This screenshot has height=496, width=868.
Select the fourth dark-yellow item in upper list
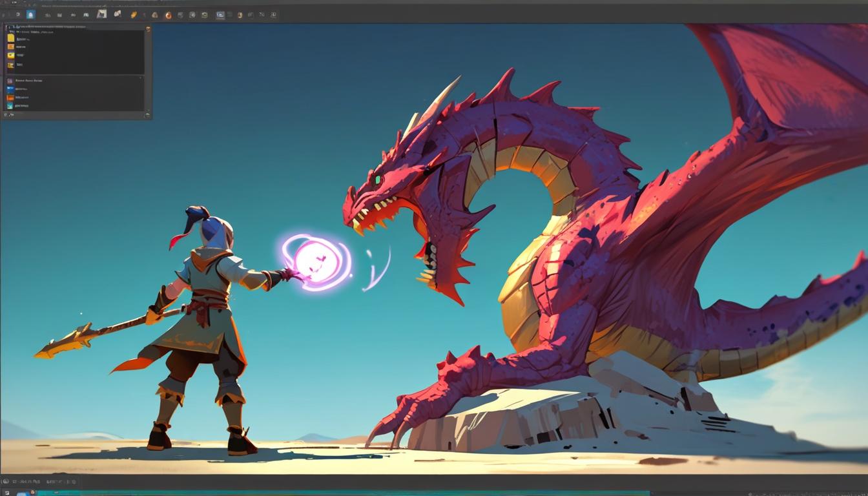click(10, 65)
